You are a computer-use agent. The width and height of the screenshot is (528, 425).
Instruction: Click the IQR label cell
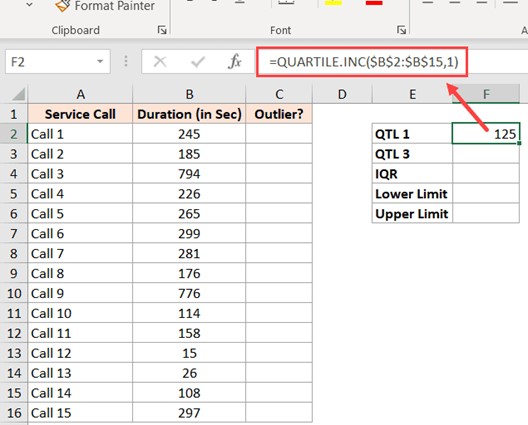412,174
